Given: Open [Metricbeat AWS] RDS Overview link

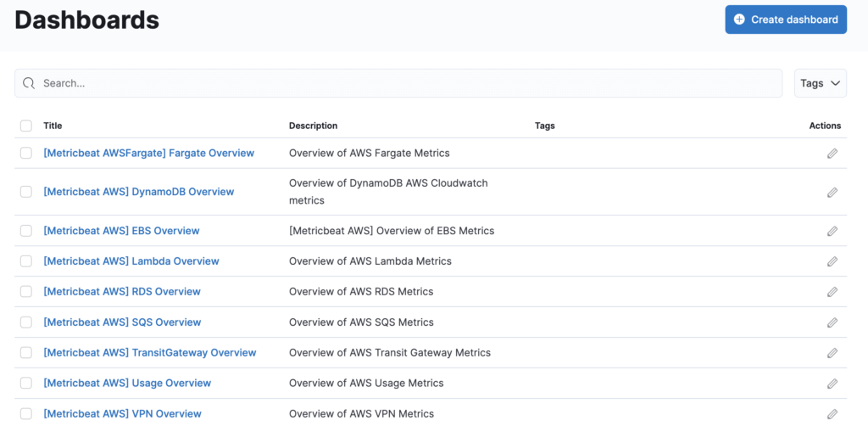Looking at the screenshot, I should (122, 291).
